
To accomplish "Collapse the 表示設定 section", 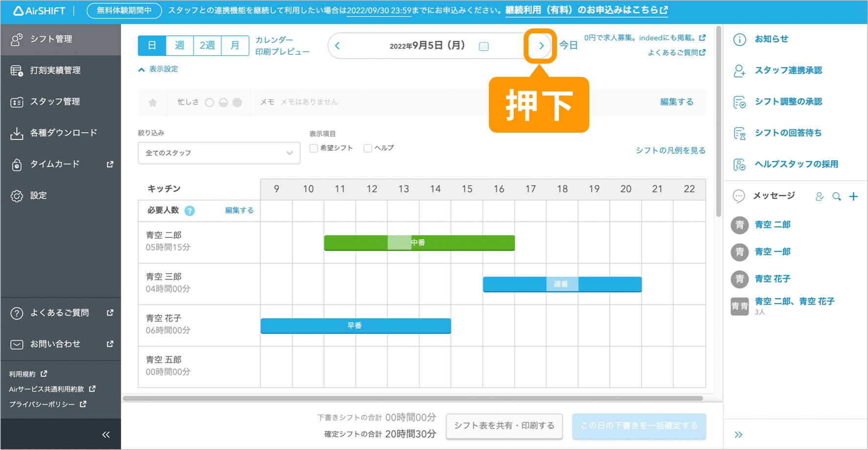I will click(159, 69).
